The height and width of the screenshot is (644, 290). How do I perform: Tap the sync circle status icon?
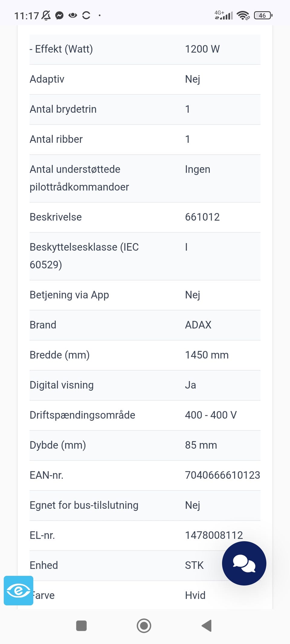pyautogui.click(x=86, y=15)
